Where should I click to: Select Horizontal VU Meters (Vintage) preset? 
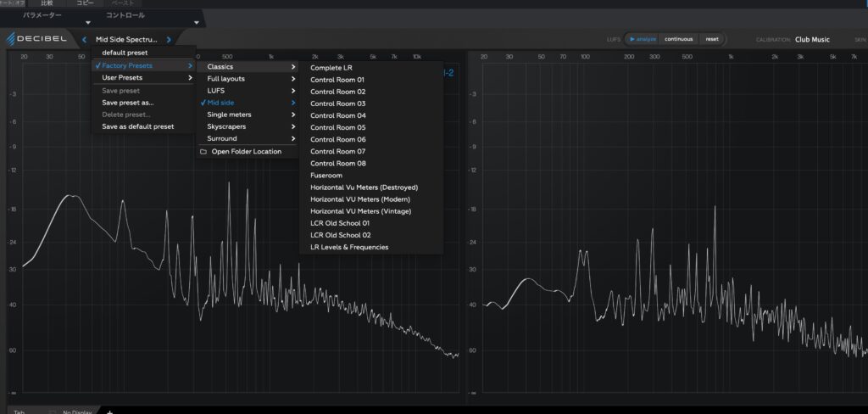361,210
